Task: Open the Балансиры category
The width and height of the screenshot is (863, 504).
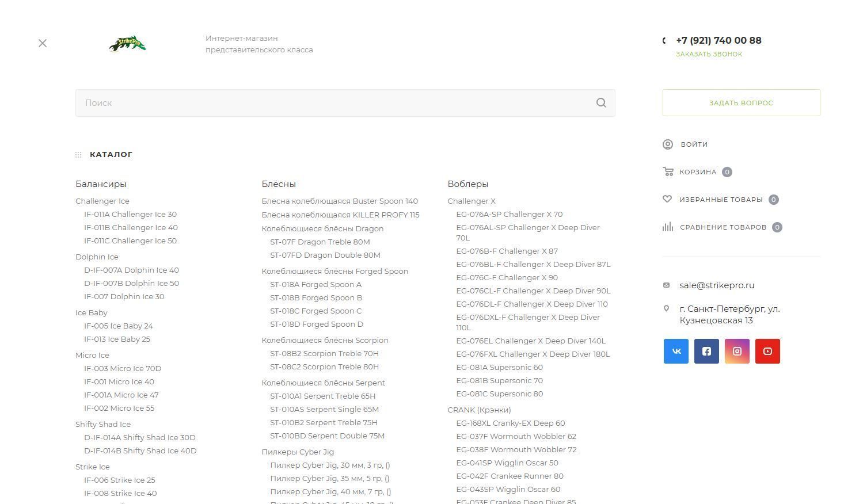Action: [101, 184]
